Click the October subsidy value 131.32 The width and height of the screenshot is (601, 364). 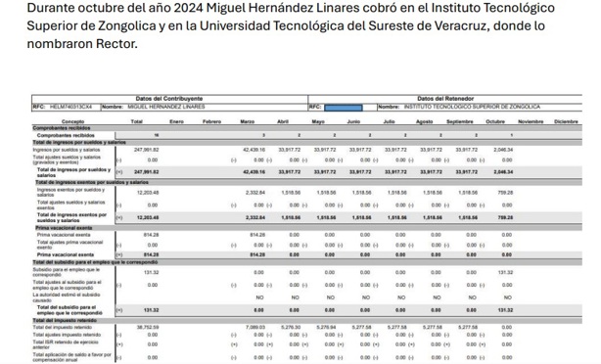pyautogui.click(x=505, y=272)
